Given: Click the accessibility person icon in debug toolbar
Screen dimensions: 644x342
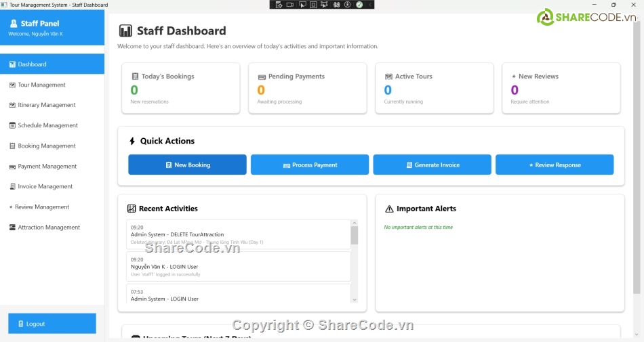Looking at the screenshot, I should (347, 5).
